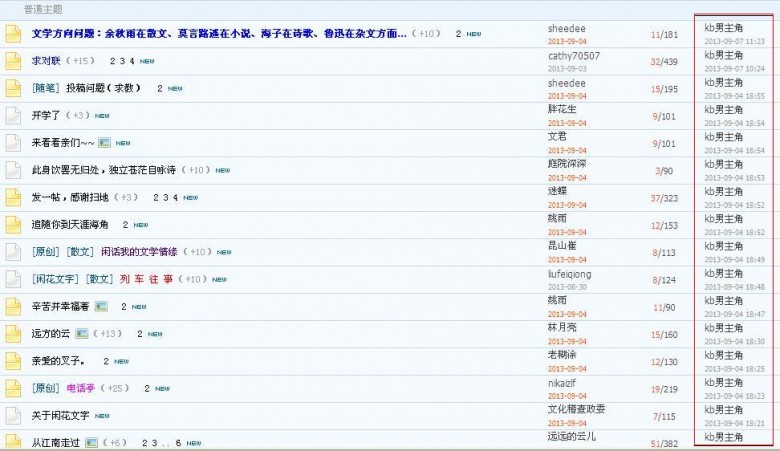The width and height of the screenshot is (780, 451).
Task: View author liufeiqiong's profile
Action: pyautogui.click(x=570, y=274)
